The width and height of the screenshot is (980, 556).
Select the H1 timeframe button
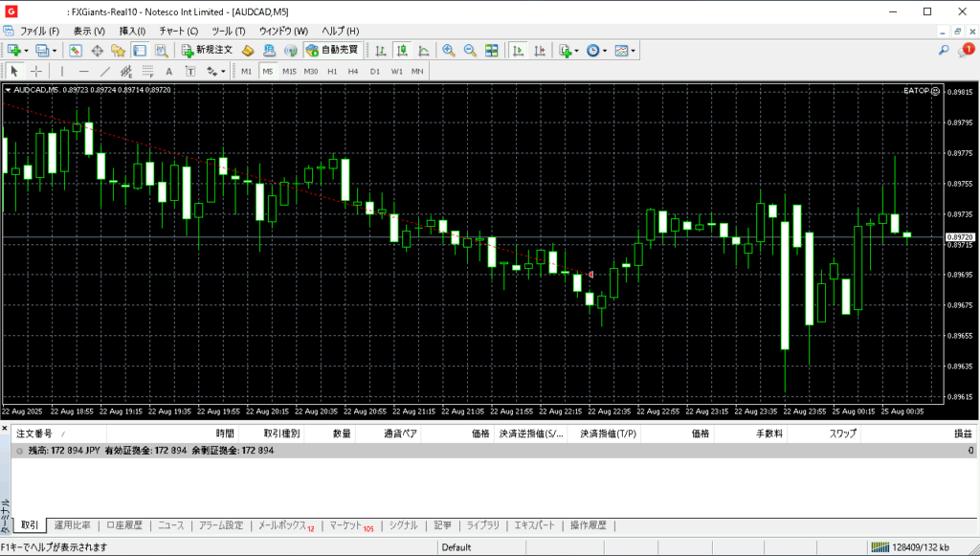tap(332, 71)
